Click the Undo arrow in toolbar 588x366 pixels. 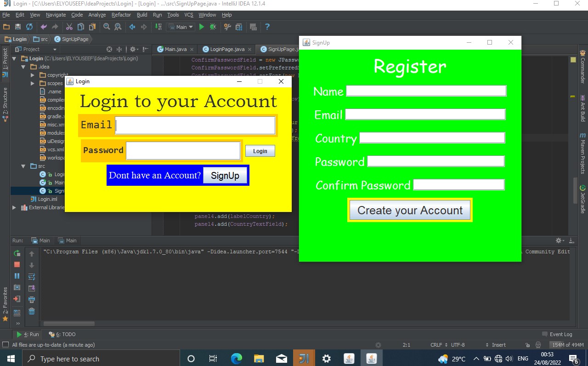click(x=44, y=27)
